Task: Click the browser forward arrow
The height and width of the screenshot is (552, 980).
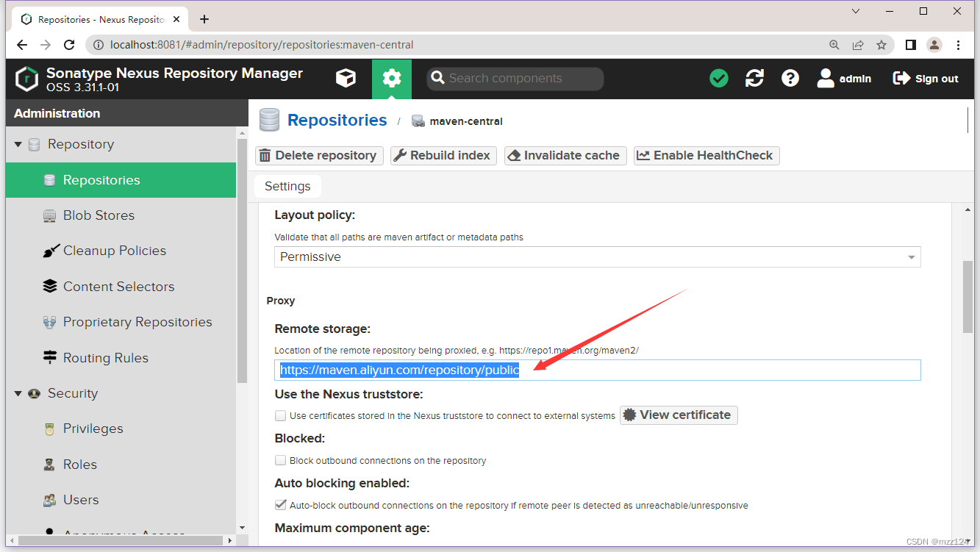Action: tap(46, 45)
